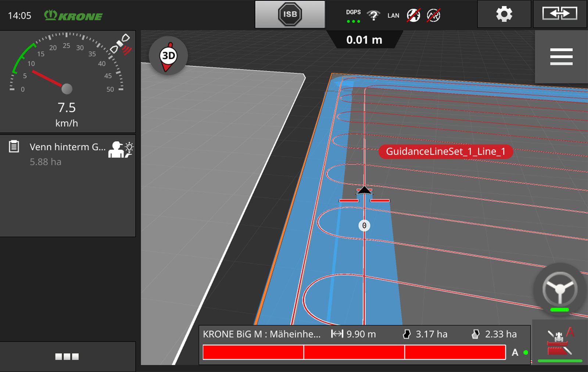Image resolution: width=588 pixels, height=372 pixels.
Task: Click the WiFi status icon
Action: pos(373,15)
